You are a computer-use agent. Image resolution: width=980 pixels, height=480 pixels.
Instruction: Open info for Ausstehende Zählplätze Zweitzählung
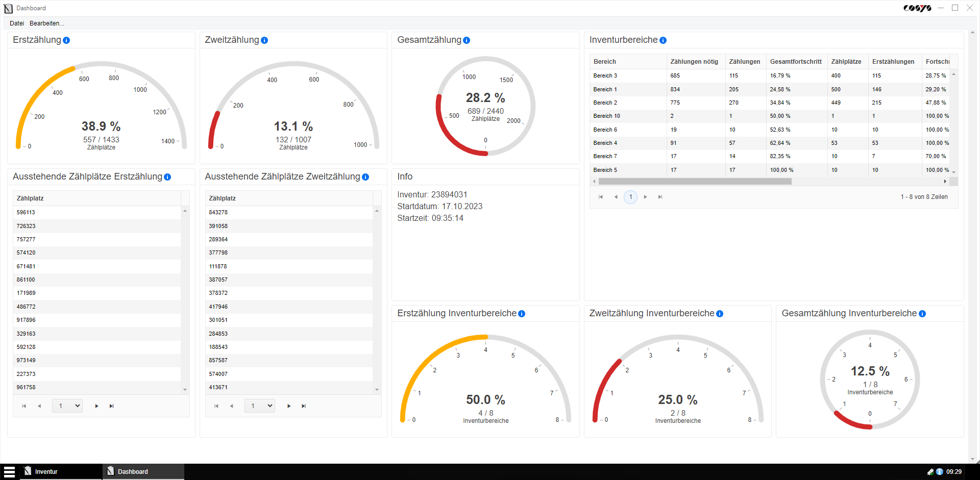click(365, 177)
